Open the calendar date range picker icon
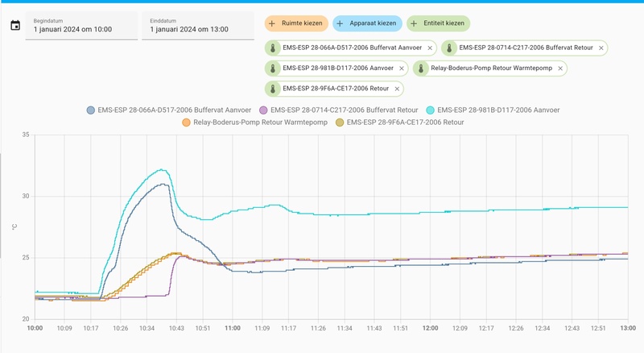 click(15, 26)
